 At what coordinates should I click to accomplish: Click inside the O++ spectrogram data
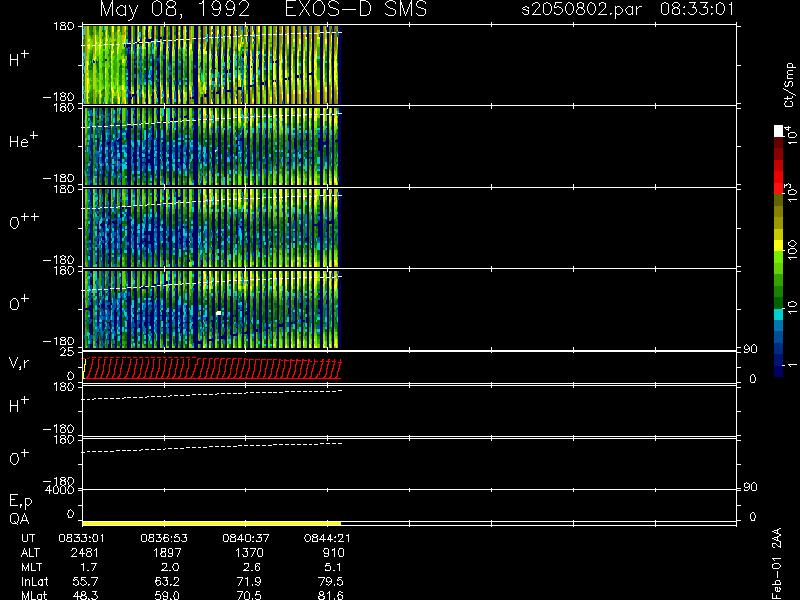[211, 228]
